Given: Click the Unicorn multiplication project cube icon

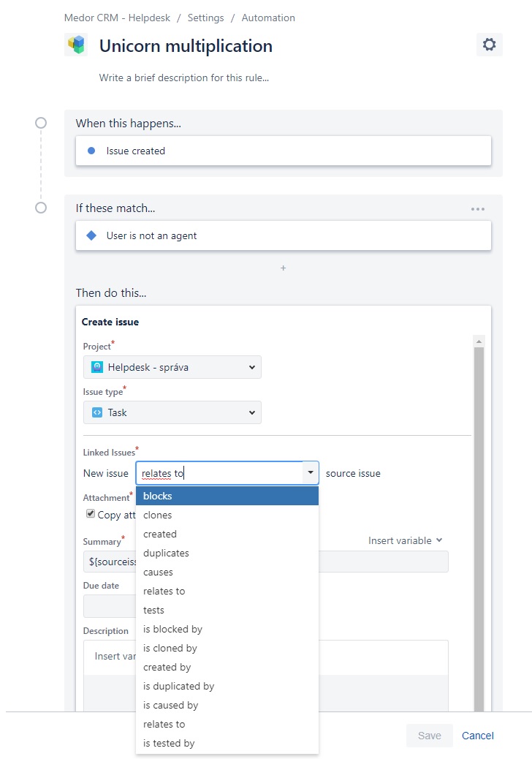Looking at the screenshot, I should click(76, 45).
